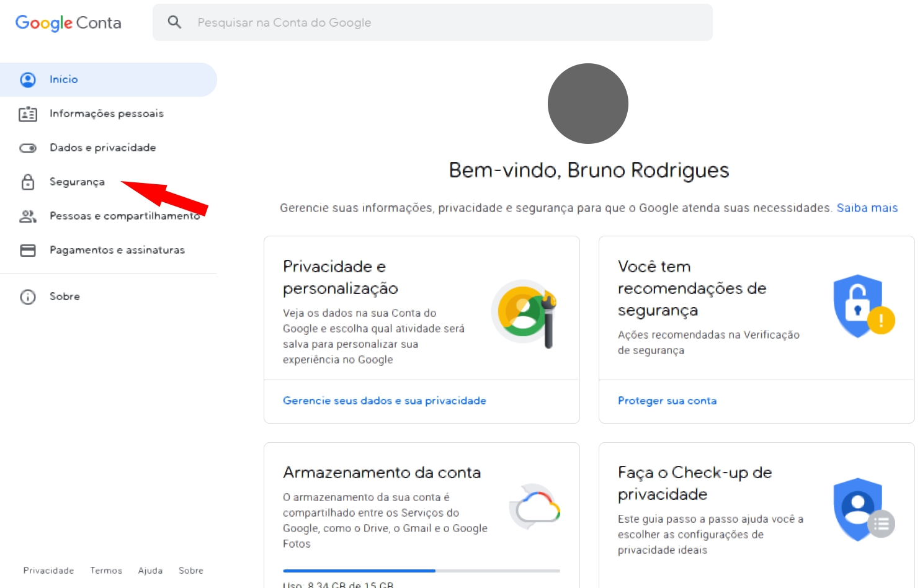Click the Bem-vindo, Bruno Rodrigues heading
920x588 pixels.
click(x=589, y=170)
